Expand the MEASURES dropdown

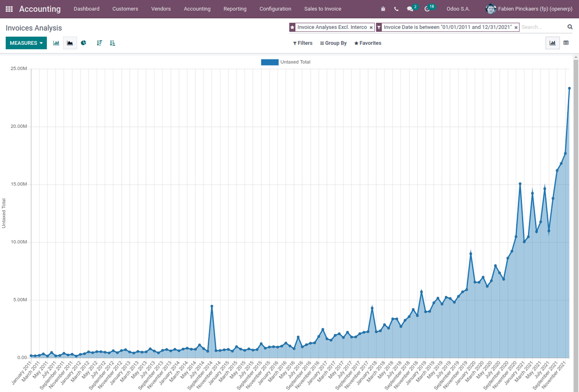26,43
